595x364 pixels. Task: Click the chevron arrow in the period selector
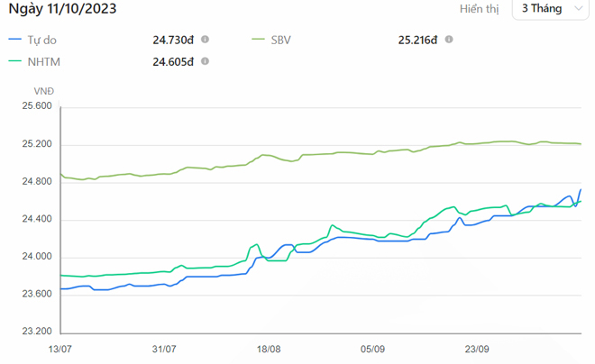(x=579, y=9)
